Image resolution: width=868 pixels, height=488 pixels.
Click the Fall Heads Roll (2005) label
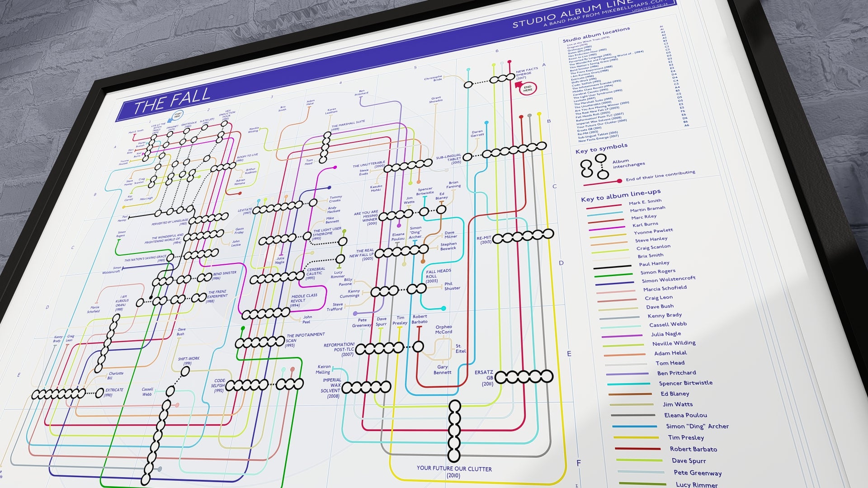point(438,276)
